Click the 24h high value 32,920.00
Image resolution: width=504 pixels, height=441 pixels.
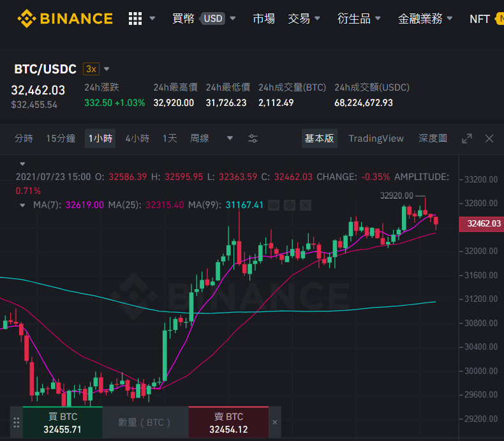click(x=174, y=103)
